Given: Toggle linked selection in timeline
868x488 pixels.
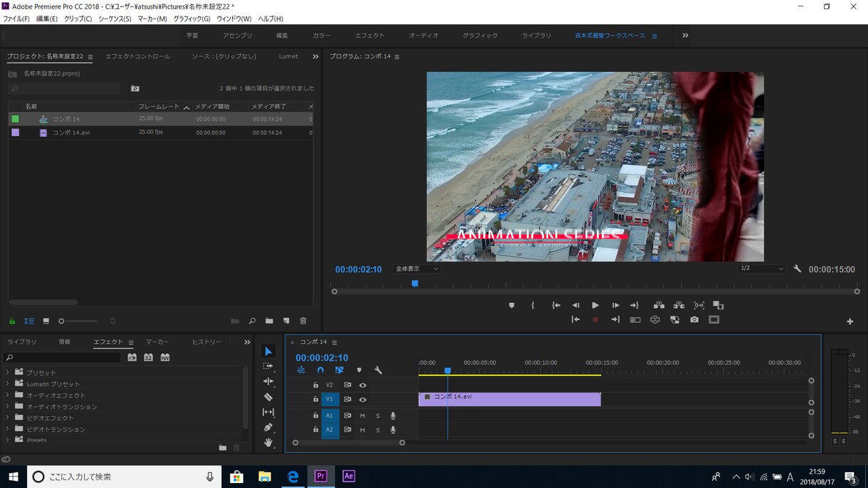Looking at the screenshot, I should tap(339, 371).
